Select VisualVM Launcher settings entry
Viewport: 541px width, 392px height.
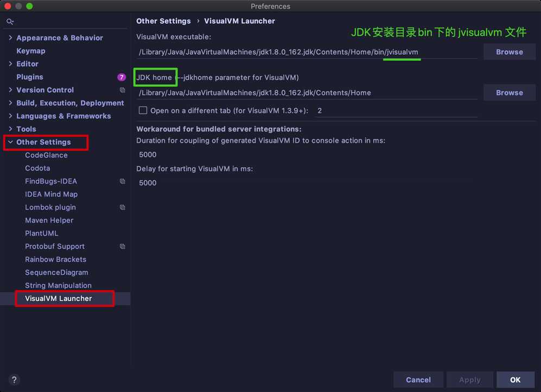pos(58,299)
